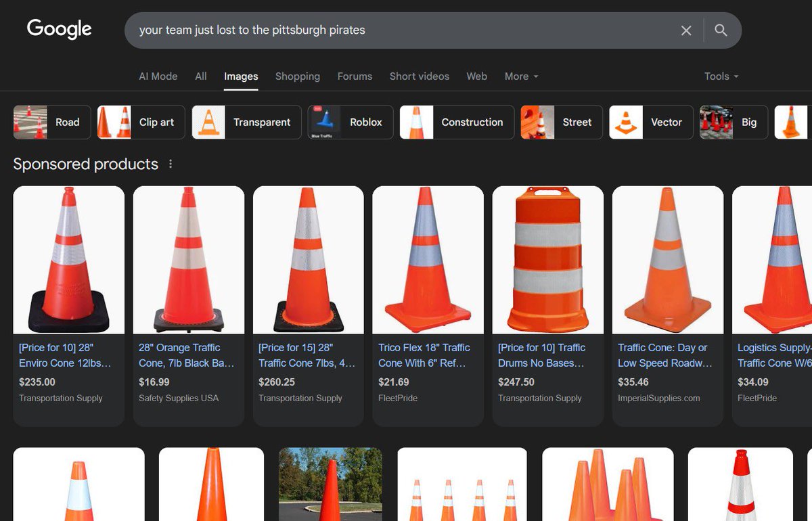Screen dimensions: 812x521
Task: Open the Short videos tab
Action: coord(420,76)
